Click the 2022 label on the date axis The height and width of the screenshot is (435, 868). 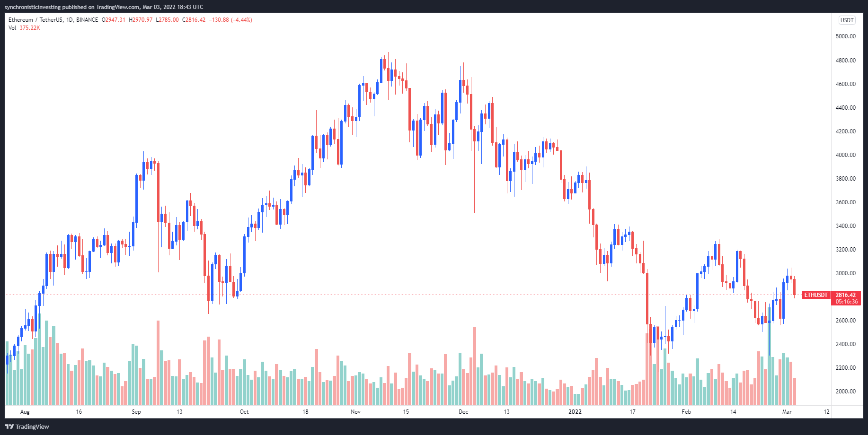(x=576, y=412)
